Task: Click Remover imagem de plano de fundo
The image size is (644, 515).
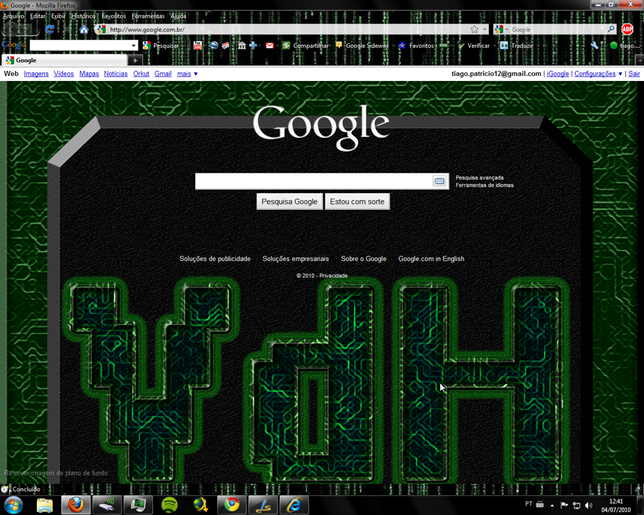Action: pos(56,473)
